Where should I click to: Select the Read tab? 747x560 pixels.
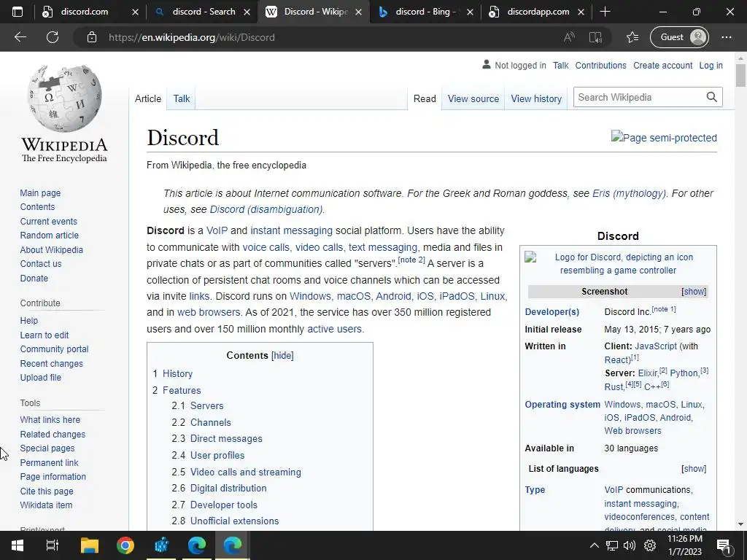pos(425,98)
